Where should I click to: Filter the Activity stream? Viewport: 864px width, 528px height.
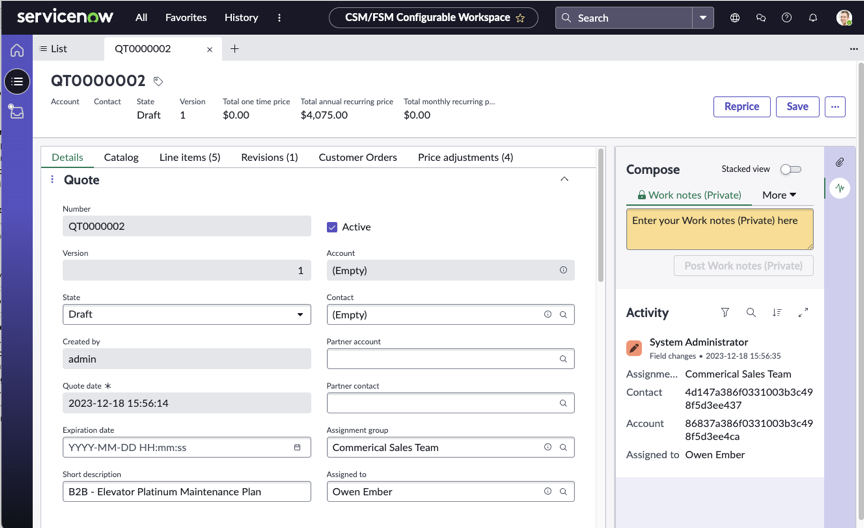click(x=725, y=313)
